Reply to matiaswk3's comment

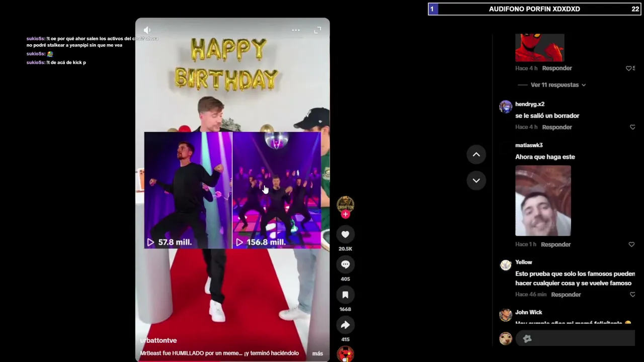click(x=555, y=244)
